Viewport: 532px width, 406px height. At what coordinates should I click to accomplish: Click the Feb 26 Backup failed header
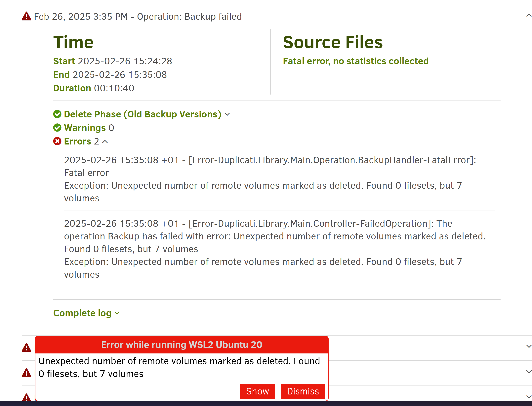(x=138, y=17)
